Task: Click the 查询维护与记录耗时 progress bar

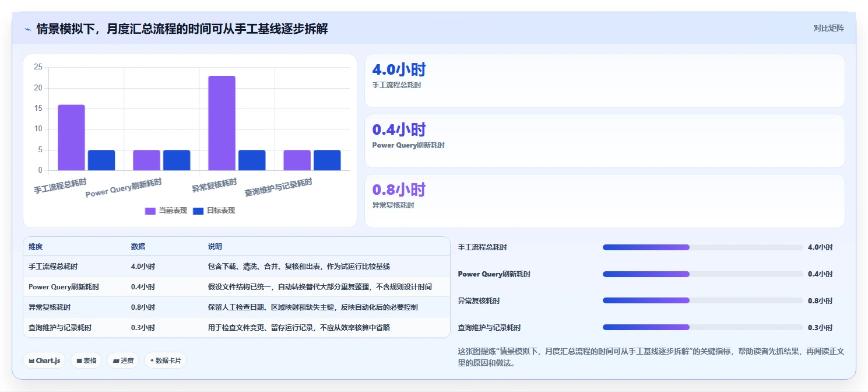Action: (x=703, y=327)
